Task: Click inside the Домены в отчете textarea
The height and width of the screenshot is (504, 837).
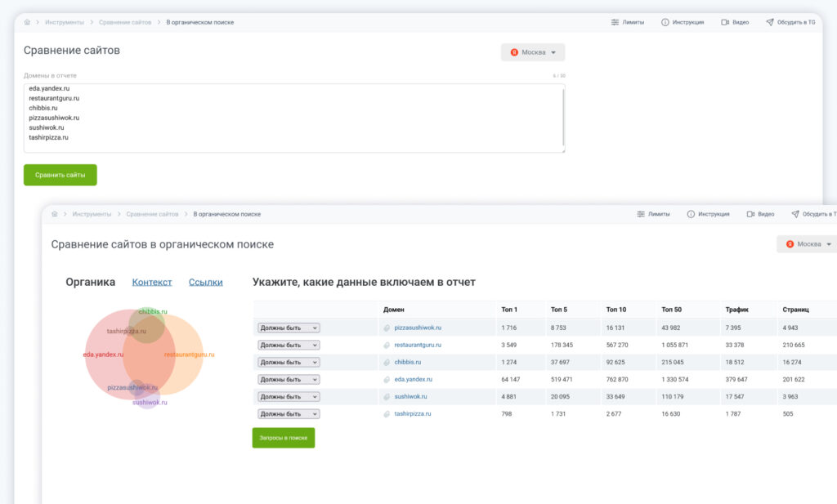Action: pyautogui.click(x=294, y=118)
